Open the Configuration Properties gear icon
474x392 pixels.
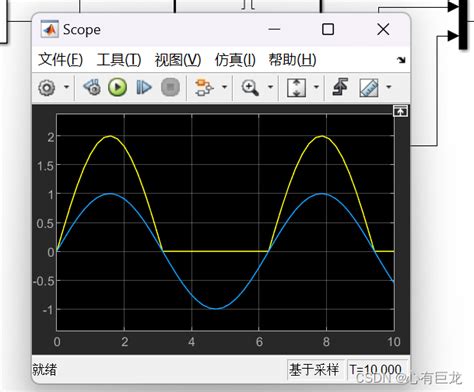[46, 88]
